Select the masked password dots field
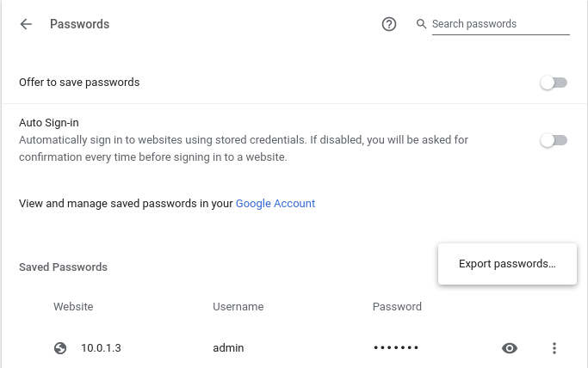Screen dimensions: 588x368 pos(396,348)
